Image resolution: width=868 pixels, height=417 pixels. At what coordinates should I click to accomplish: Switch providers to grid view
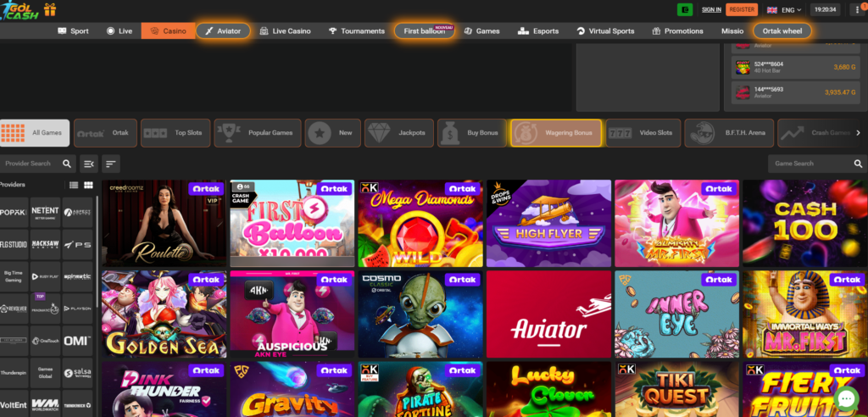pyautogui.click(x=88, y=185)
